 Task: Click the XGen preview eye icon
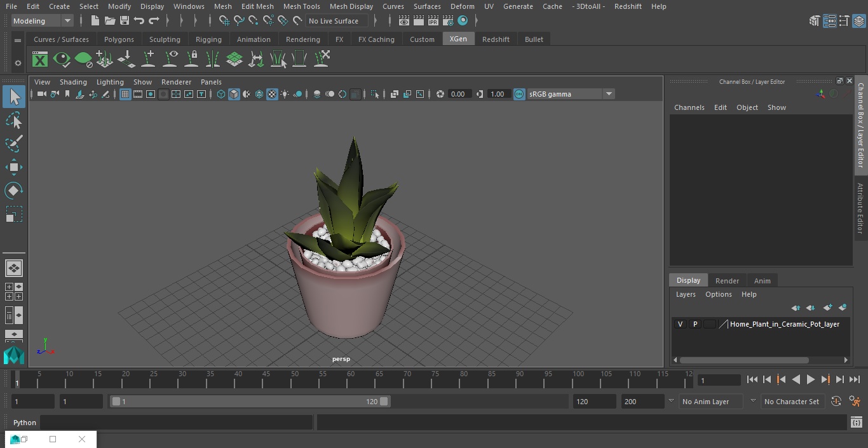coord(62,60)
